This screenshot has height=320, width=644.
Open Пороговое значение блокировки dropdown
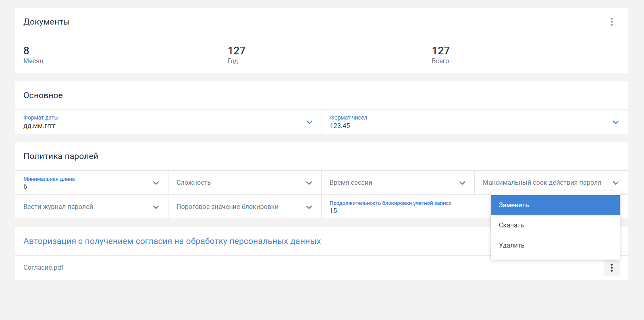pyautogui.click(x=309, y=207)
